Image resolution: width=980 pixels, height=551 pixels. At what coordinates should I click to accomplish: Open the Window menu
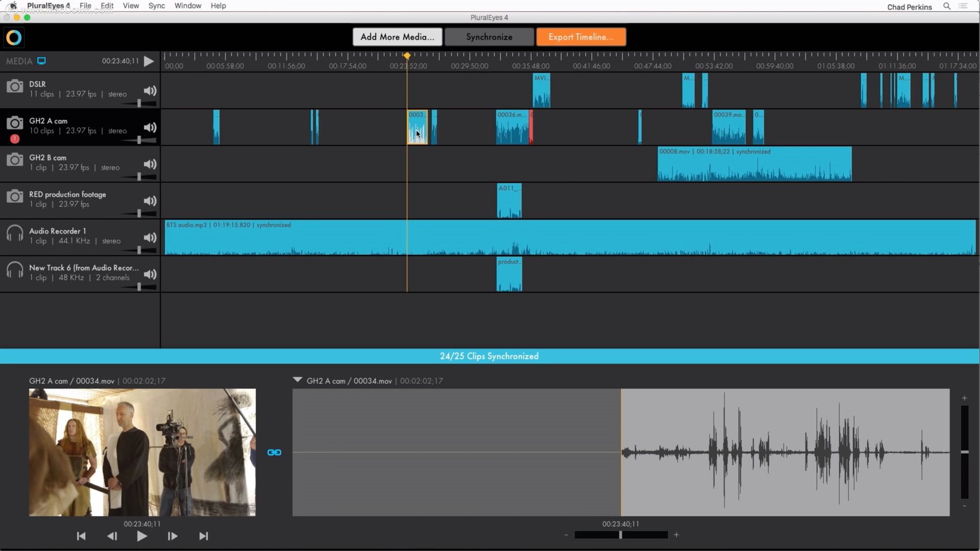point(187,6)
